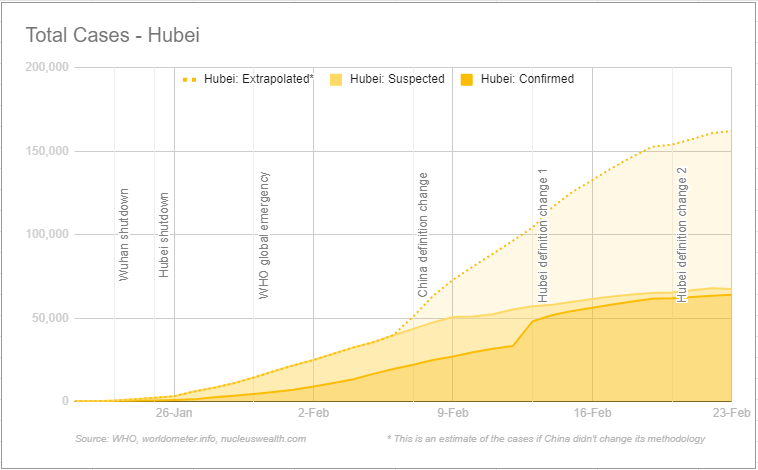Click the 200,000 y-axis label
This screenshot has width=758, height=470.
(46, 67)
